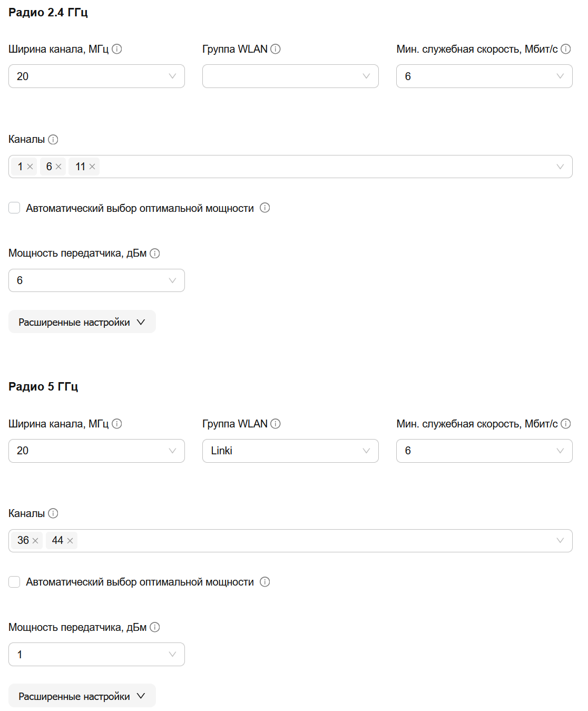This screenshot has height=711, width=588.
Task: Remove channel 6 tag from 2.4 GHz channels
Action: click(58, 167)
